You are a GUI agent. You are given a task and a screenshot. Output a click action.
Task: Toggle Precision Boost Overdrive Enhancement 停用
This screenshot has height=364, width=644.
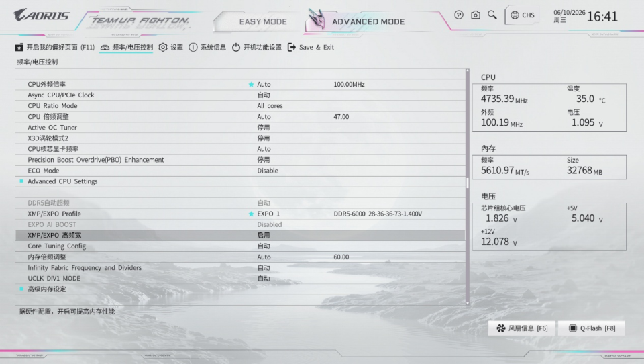(x=264, y=160)
